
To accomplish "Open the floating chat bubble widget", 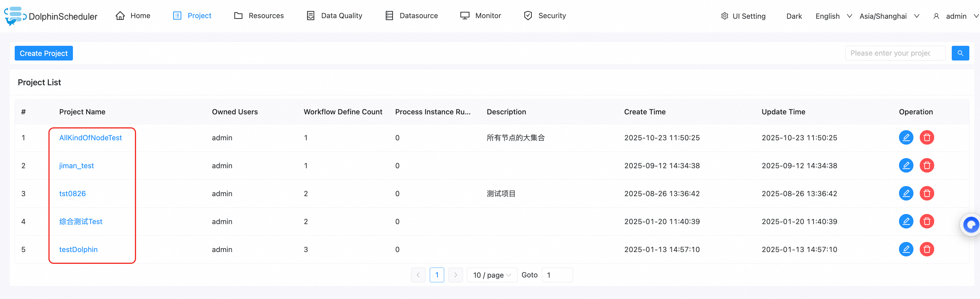I will click(x=971, y=225).
